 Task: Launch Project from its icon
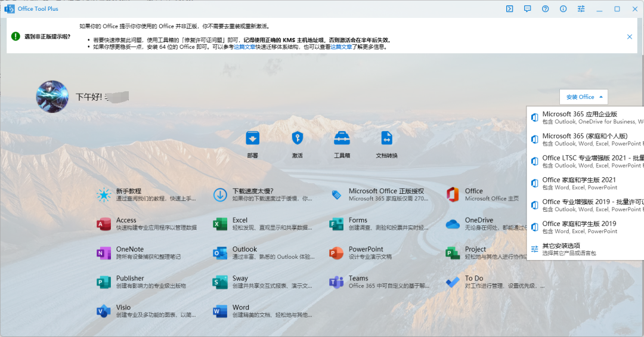tap(453, 253)
